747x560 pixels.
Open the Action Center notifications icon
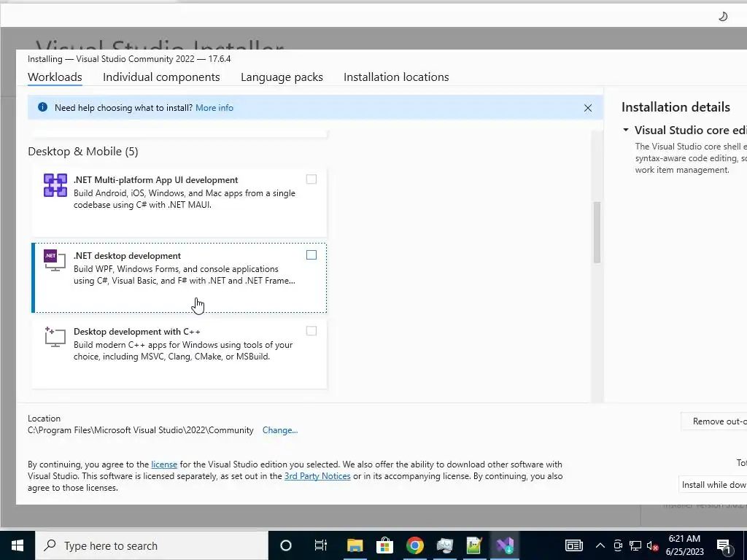click(724, 545)
